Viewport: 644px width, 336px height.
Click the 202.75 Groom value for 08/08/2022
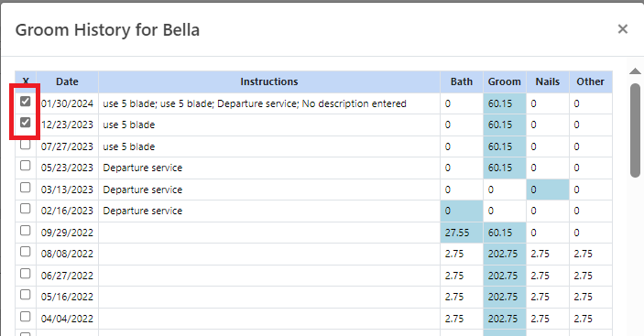(505, 254)
